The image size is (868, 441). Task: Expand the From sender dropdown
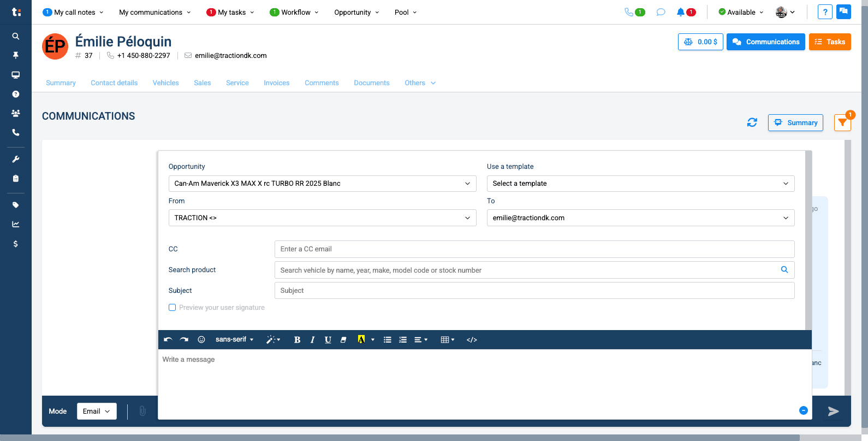pyautogui.click(x=322, y=218)
